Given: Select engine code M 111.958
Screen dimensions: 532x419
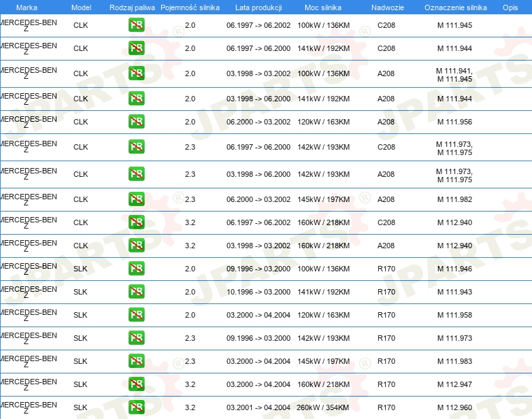Looking at the screenshot, I should [x=454, y=315].
